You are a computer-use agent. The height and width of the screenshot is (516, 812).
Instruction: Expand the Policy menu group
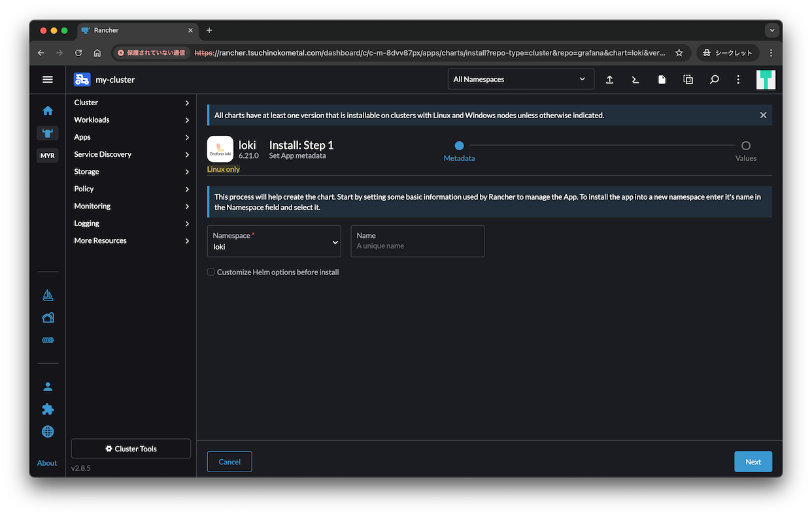(x=131, y=189)
